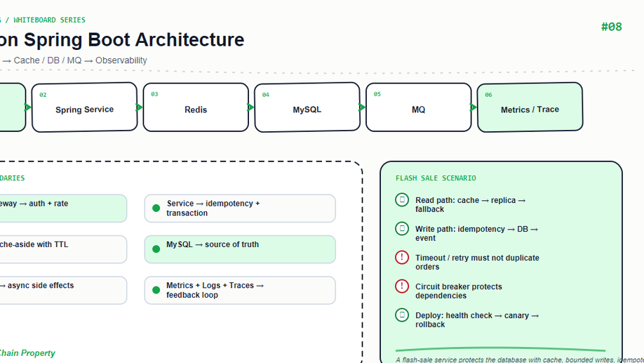The width and height of the screenshot is (644, 363).
Task: Click check icon beside Read path item
Action: click(x=402, y=200)
